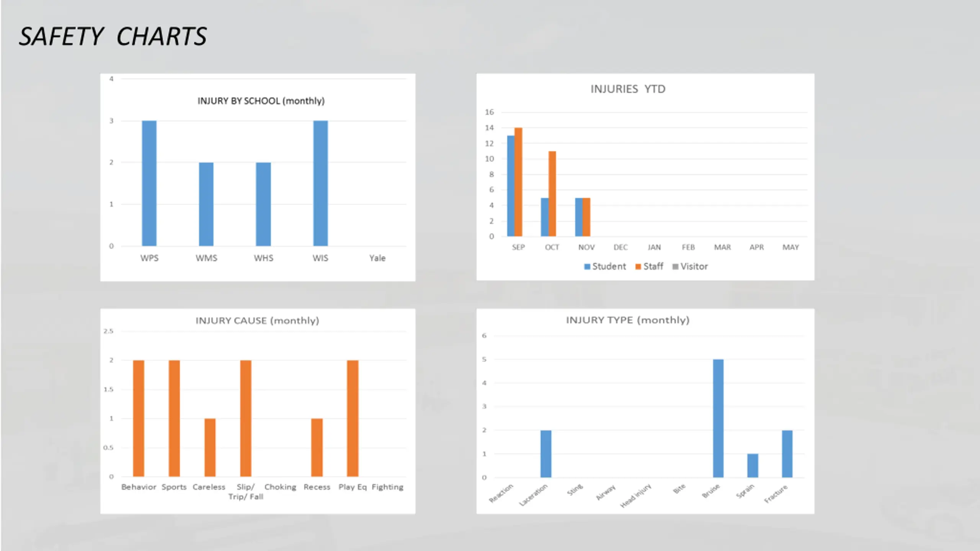980x551 pixels.
Task: Click the INJURY CAUSE (monthly) title
Action: [x=257, y=321]
